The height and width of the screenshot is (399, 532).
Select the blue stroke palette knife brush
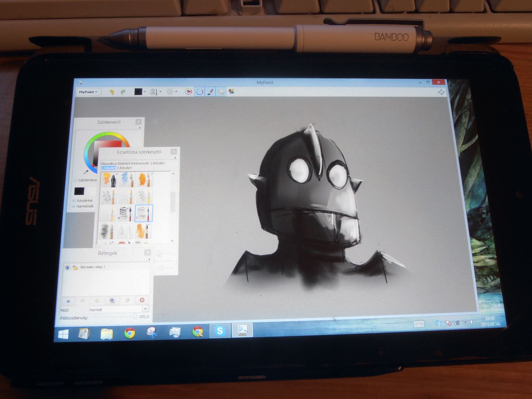(x=126, y=180)
